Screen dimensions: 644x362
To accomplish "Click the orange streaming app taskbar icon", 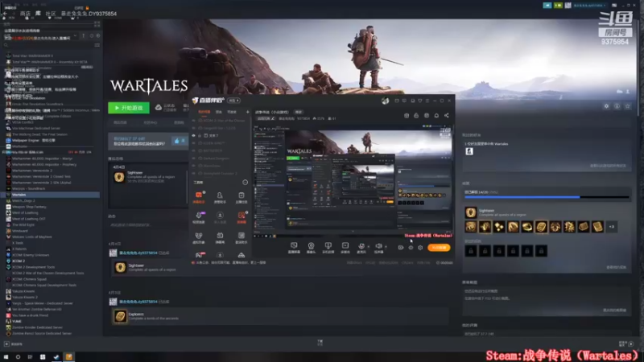I will (x=68, y=356).
